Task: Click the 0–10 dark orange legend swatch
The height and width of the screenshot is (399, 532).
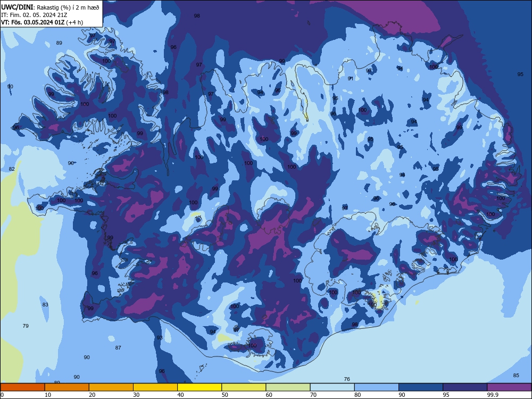Action: click(x=22, y=387)
